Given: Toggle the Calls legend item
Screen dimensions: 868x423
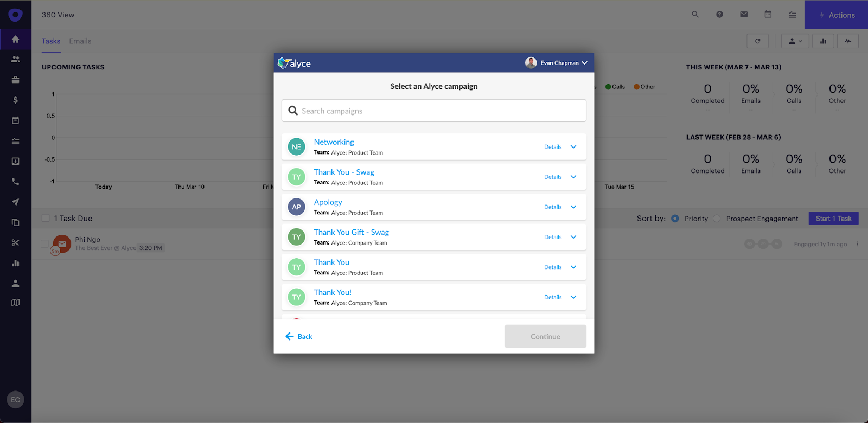Looking at the screenshot, I should tap(615, 87).
